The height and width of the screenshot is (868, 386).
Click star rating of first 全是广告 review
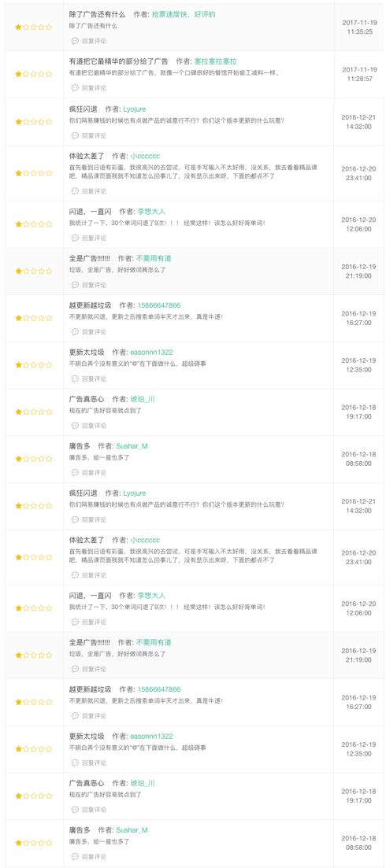pyautogui.click(x=33, y=271)
